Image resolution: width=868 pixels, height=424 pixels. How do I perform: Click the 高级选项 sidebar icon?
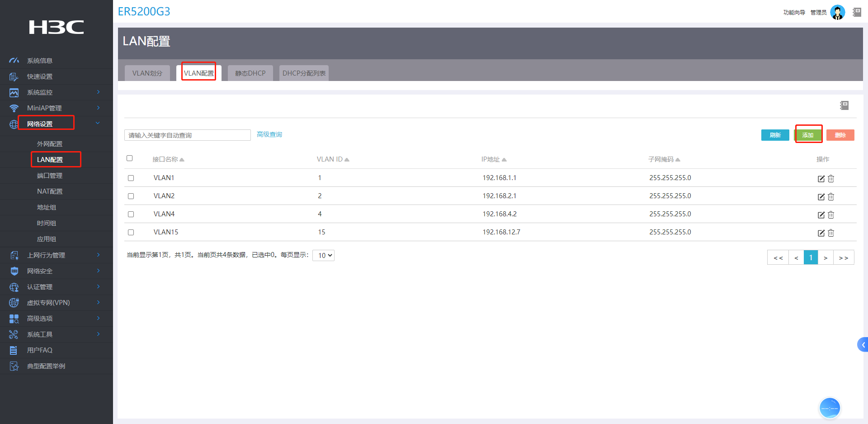tap(14, 319)
